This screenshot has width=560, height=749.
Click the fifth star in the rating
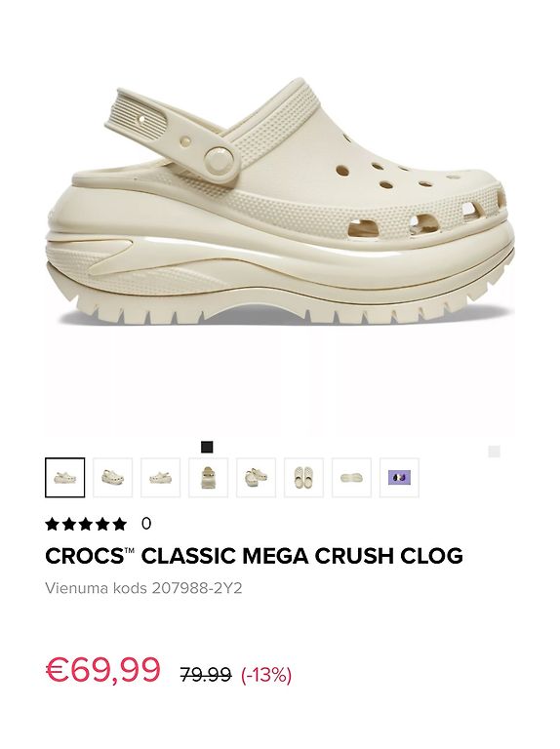point(119,524)
